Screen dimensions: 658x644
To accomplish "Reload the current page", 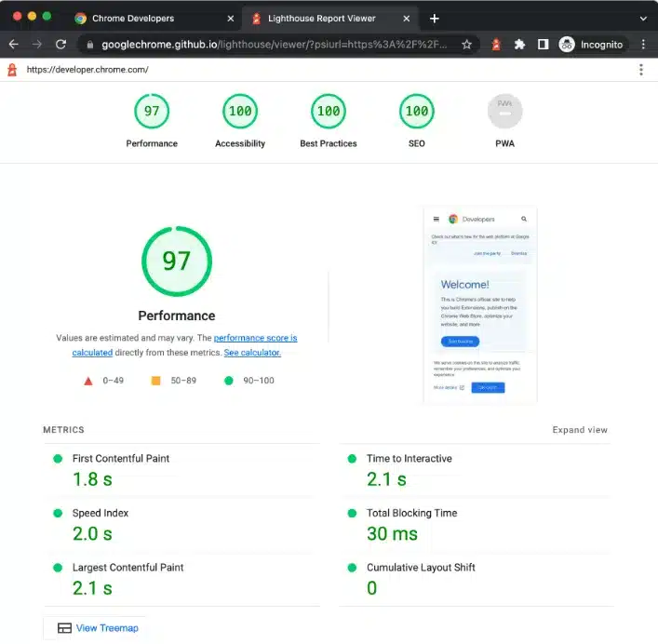I will (x=60, y=44).
